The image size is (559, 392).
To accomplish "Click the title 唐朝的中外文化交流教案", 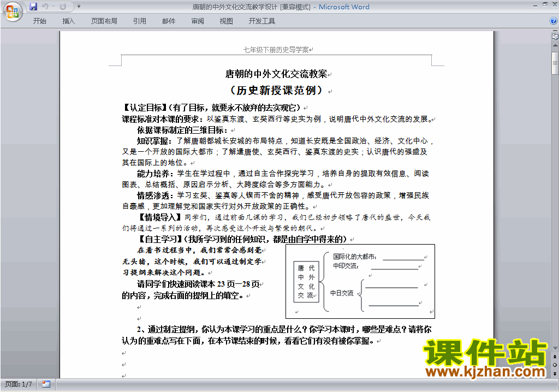I will [x=276, y=74].
